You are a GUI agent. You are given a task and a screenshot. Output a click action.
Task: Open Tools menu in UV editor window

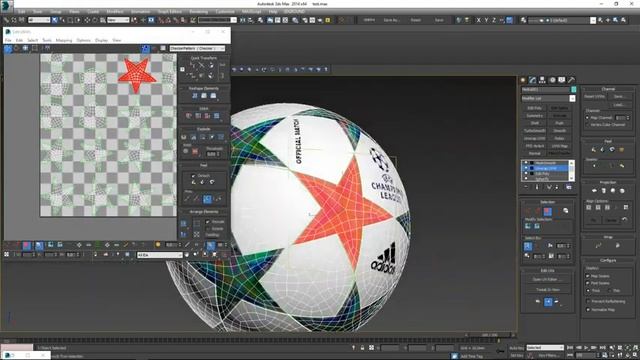(47, 40)
